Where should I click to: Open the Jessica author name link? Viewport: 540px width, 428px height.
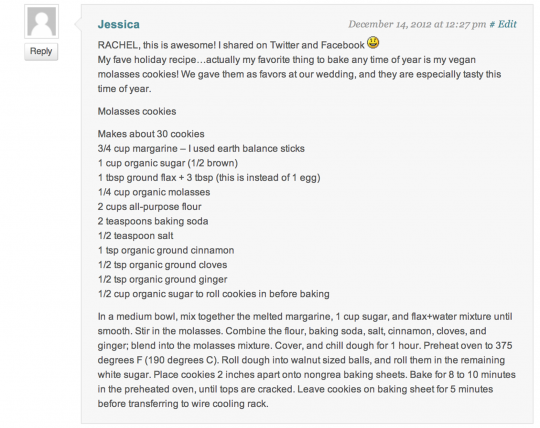point(119,24)
